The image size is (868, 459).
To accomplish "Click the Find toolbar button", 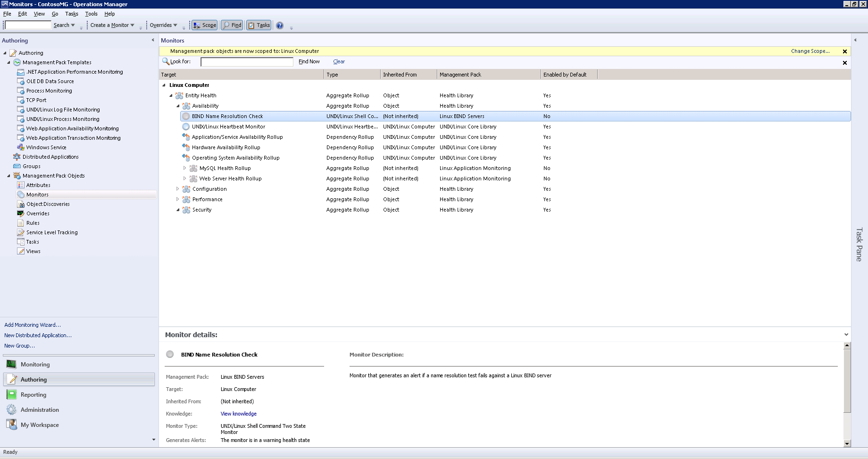I will coord(232,25).
